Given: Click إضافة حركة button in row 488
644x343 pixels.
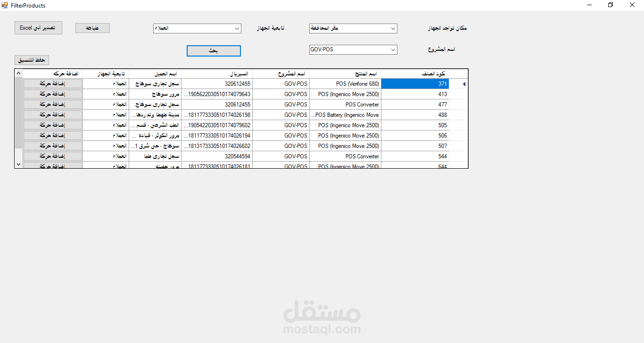Looking at the screenshot, I should [53, 115].
